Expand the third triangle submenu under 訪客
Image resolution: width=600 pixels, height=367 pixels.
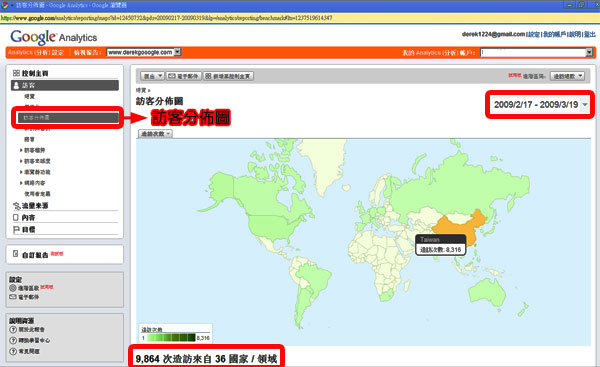click(x=21, y=172)
